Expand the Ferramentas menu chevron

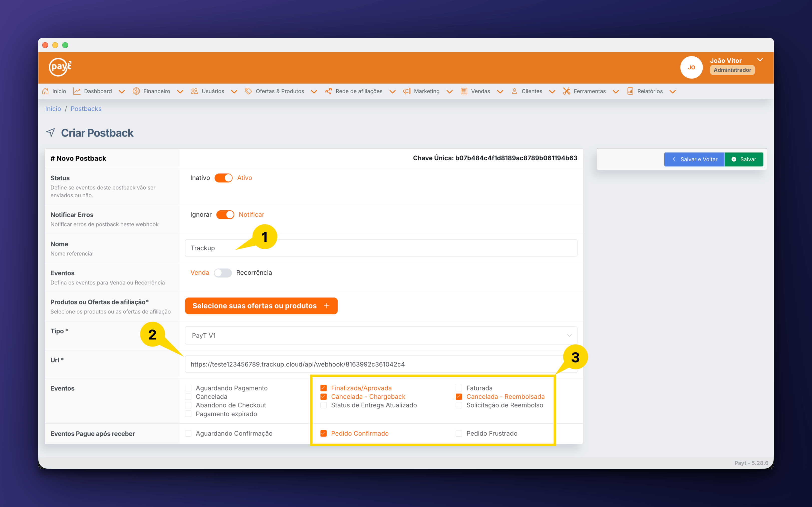coord(616,92)
